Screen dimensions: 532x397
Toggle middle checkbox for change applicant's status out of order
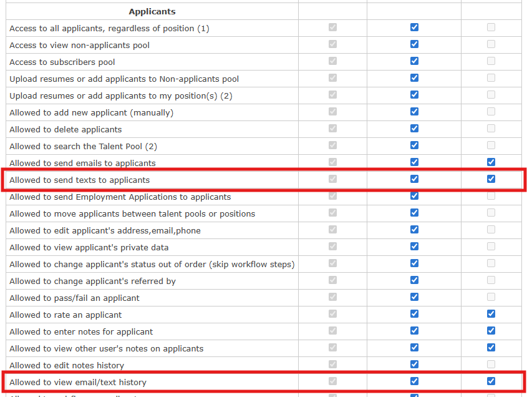click(414, 263)
